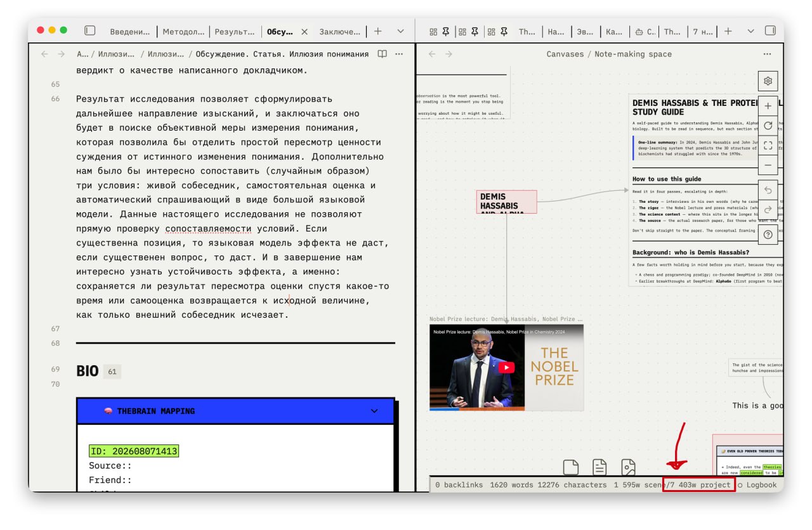Screen dimensions: 812x530
Task: Open the А... breadcrumb folder
Action: pyautogui.click(x=82, y=54)
